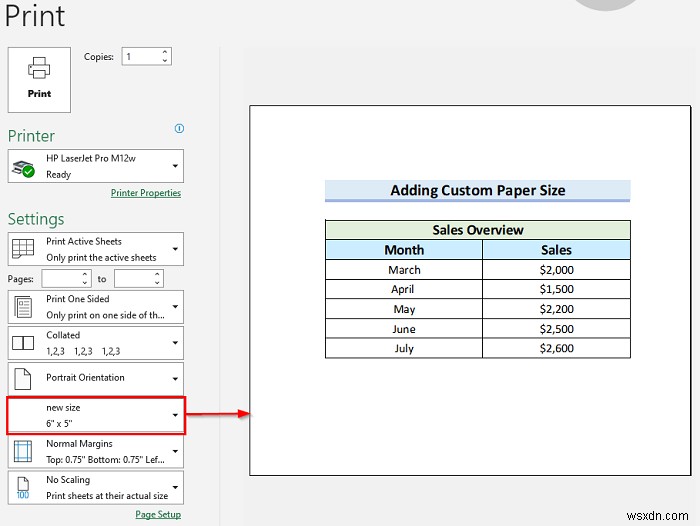The image size is (700, 526).
Task: Click the '$2,200' cell in preview
Action: (556, 309)
